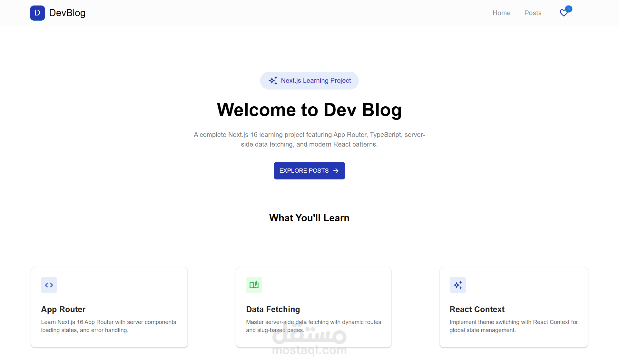619x364 pixels.
Task: Click the React Context card title
Action: [477, 309]
